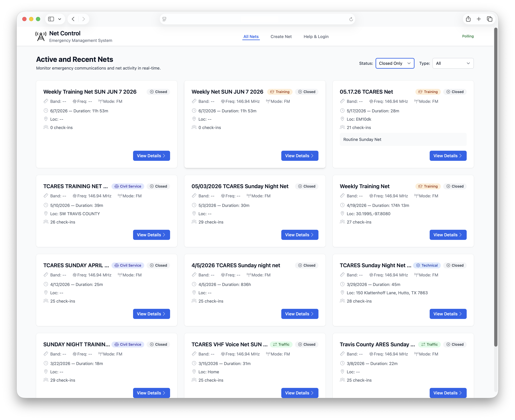View Details for Weekly Training Net 4/19/2026

tap(448, 235)
